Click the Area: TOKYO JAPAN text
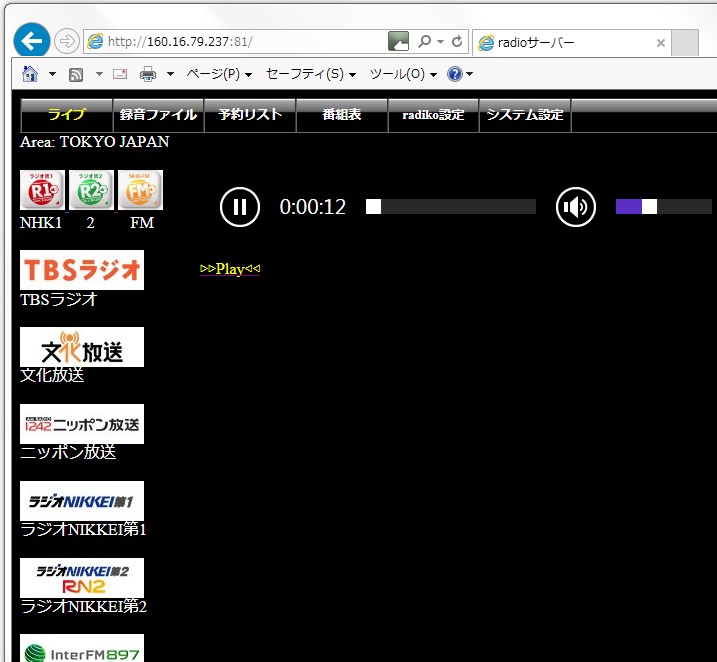The width and height of the screenshot is (717, 662). tap(95, 142)
